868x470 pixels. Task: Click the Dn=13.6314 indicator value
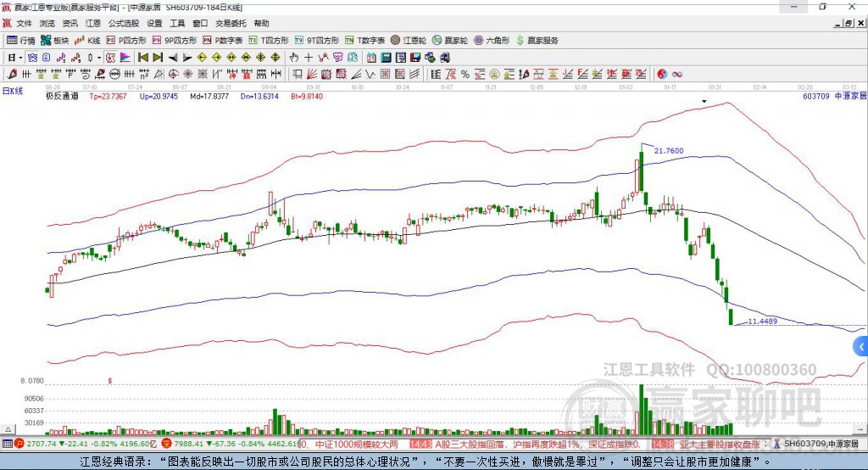coord(259,97)
